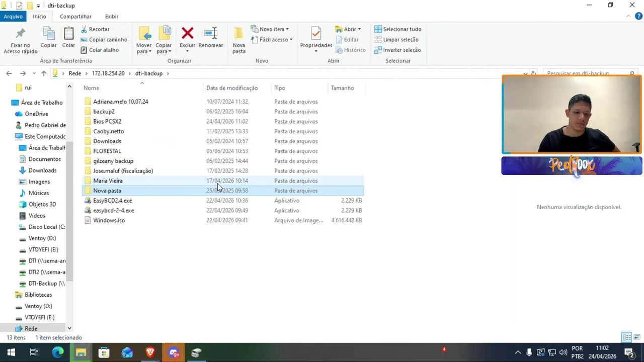Select the Início ribbon tab
The width and height of the screenshot is (644, 362).
click(40, 17)
